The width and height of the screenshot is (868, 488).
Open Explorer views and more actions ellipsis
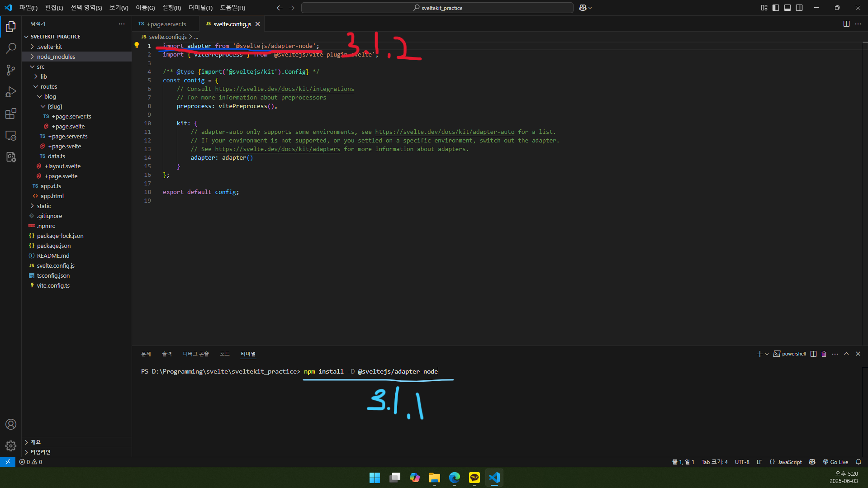pyautogui.click(x=122, y=24)
